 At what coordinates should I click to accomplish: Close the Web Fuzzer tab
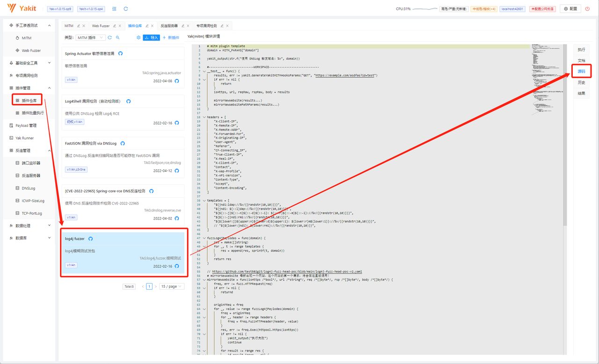pos(120,26)
